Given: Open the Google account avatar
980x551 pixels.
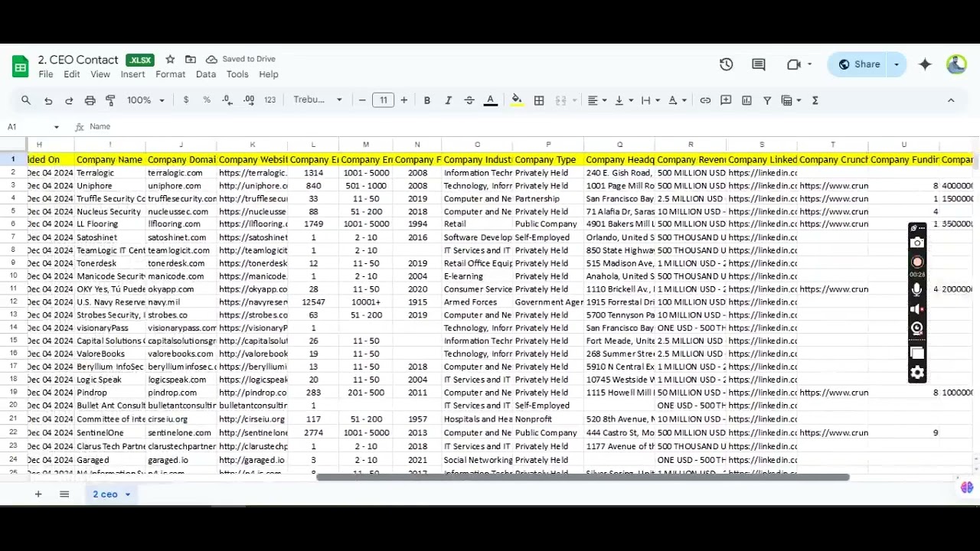Looking at the screenshot, I should 956,64.
